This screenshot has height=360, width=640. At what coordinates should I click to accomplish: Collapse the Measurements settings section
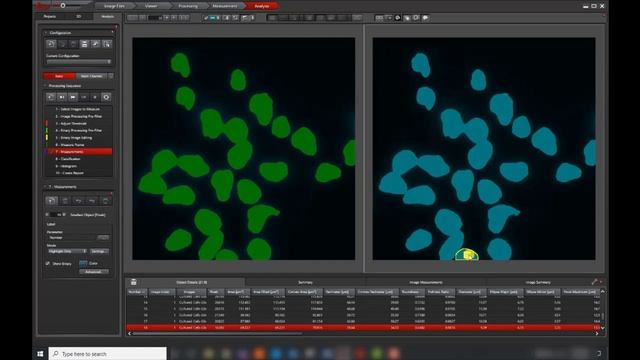click(x=45, y=187)
